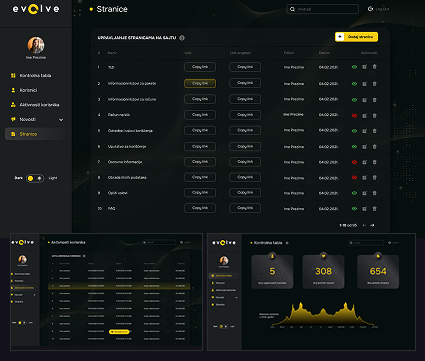Click the evolve logo at top left
The height and width of the screenshot is (361, 425).
36,9
